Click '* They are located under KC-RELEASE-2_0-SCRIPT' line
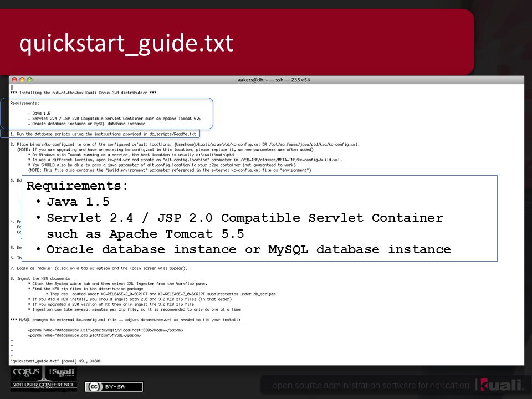This screenshot has height=399, width=532. coord(161,294)
